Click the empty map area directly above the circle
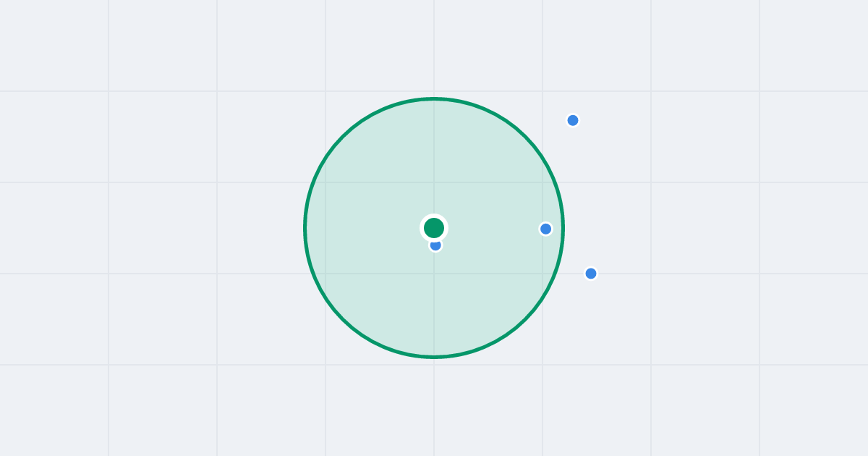Screen dimensions: 868x456 pos(434,47)
